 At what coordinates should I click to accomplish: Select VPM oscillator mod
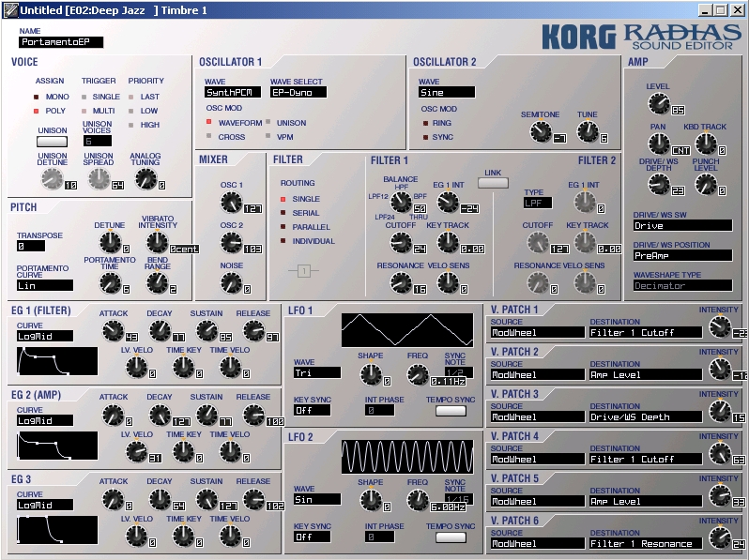[268, 137]
